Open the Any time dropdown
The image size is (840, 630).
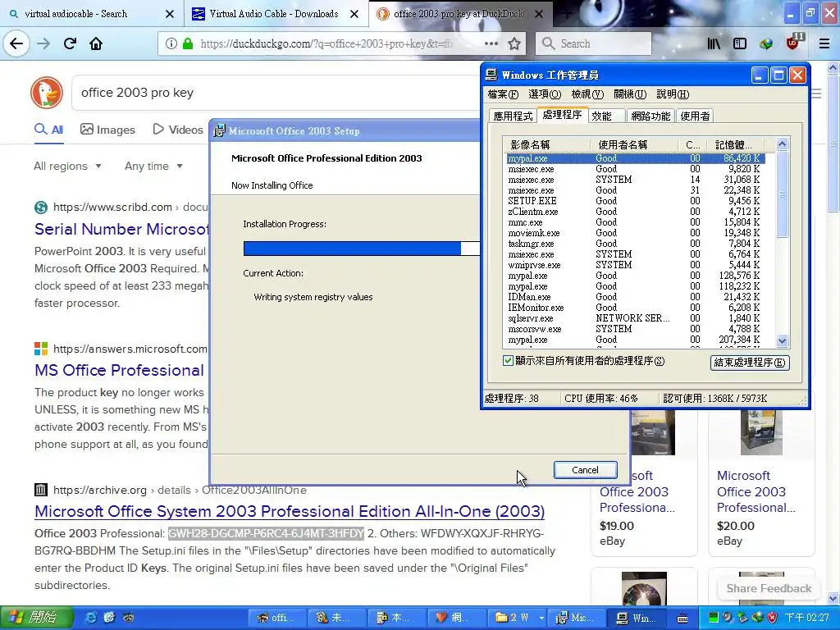153,166
